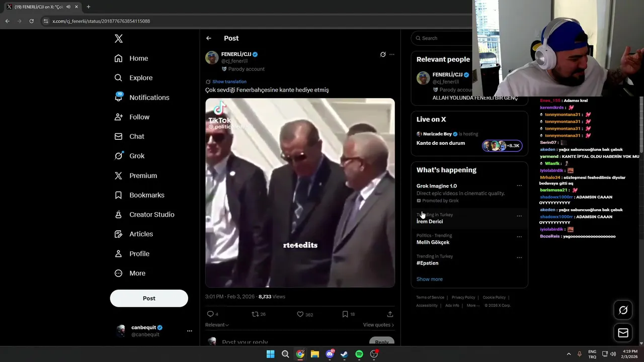Click the share icon under the post
The height and width of the screenshot is (362, 644).
390,314
